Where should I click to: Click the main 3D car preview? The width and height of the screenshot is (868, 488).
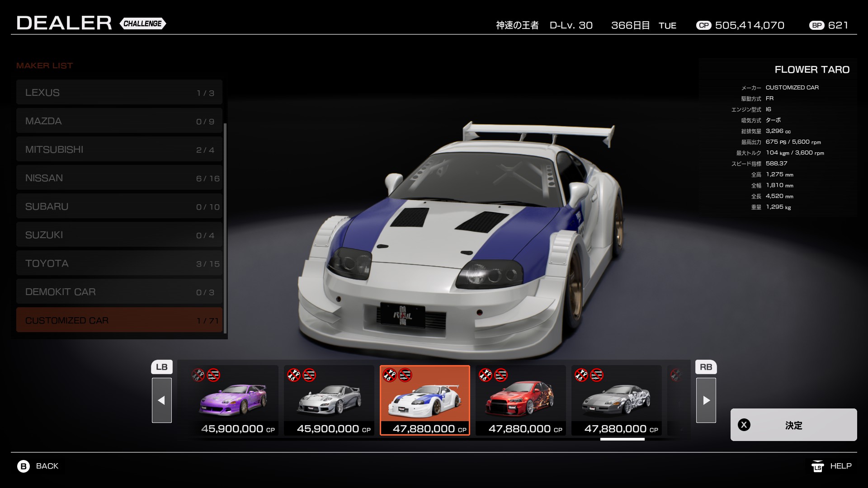(x=461, y=239)
